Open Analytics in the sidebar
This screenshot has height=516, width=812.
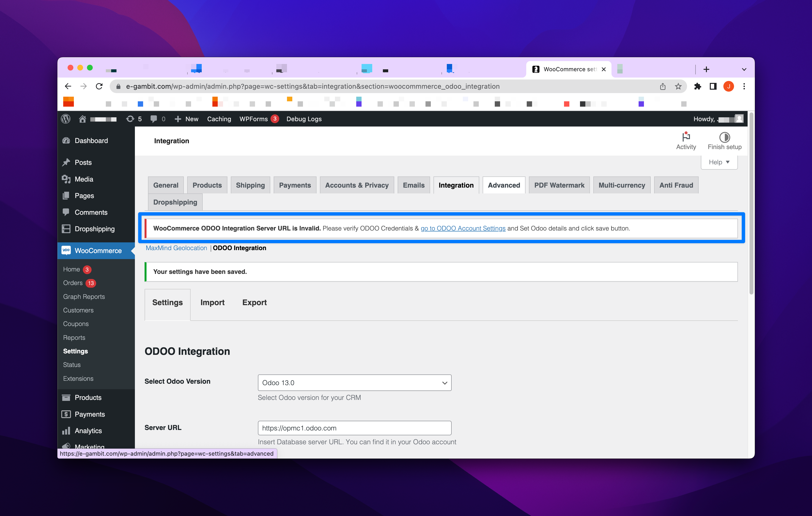click(88, 431)
